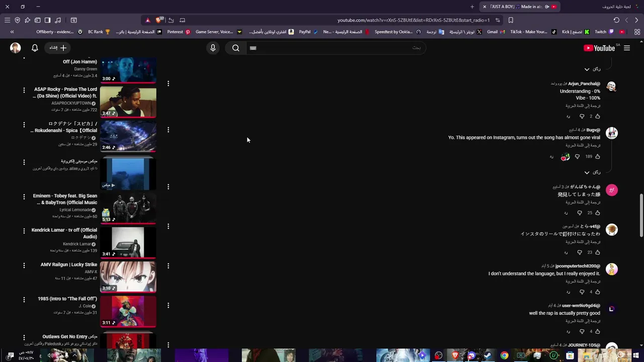This screenshot has width=644, height=362.
Task: Open Brave Shields lion icon
Action: pyautogui.click(x=159, y=20)
